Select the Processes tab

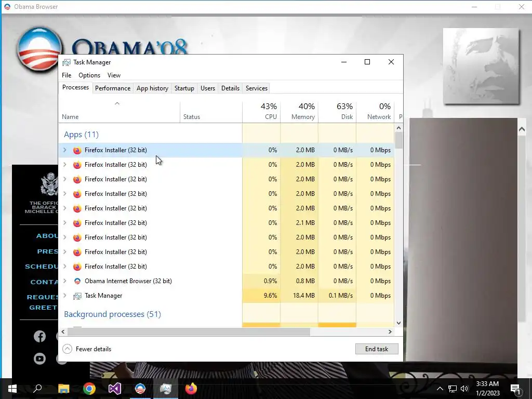(75, 87)
